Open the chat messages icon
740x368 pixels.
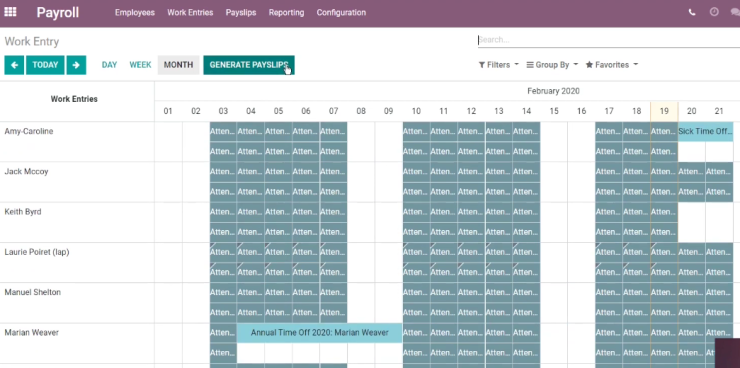[735, 13]
